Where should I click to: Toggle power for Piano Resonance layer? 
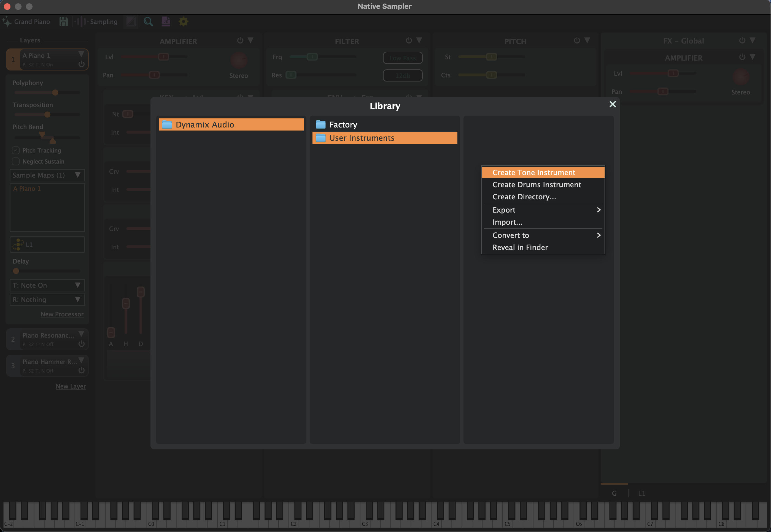pyautogui.click(x=81, y=344)
